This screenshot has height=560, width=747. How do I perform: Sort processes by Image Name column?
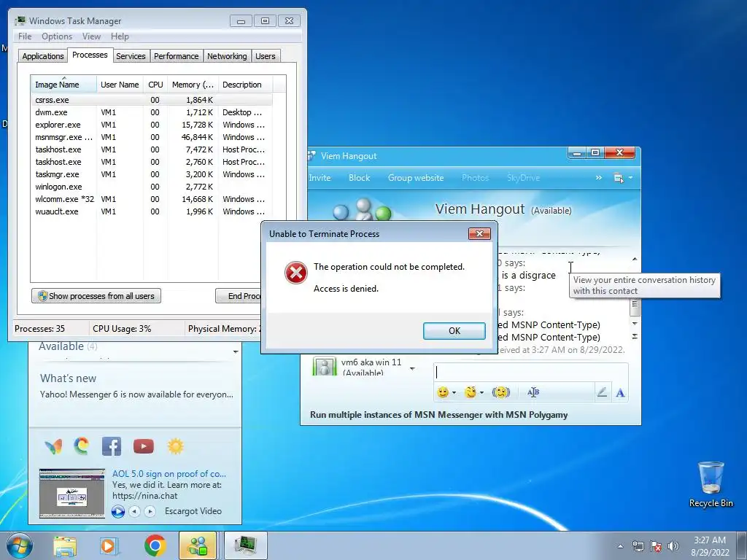pyautogui.click(x=63, y=85)
